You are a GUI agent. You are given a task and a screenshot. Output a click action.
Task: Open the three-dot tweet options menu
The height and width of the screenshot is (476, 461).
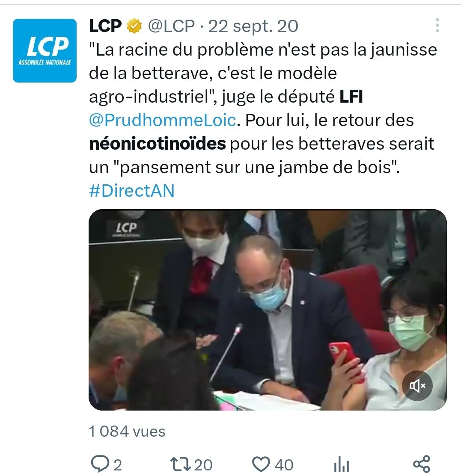click(437, 25)
